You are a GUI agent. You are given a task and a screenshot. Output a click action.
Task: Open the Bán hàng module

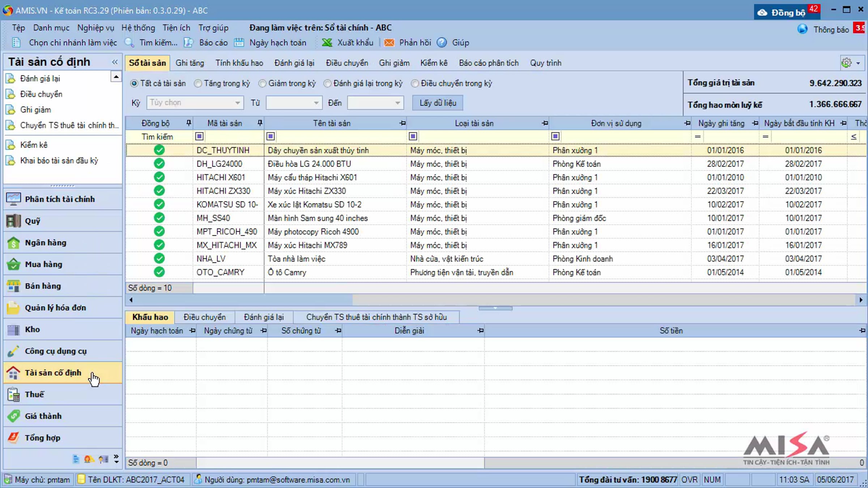point(63,286)
